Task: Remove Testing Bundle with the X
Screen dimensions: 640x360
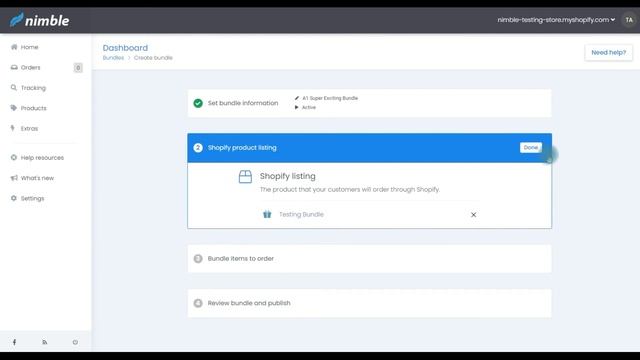Action: (x=473, y=215)
